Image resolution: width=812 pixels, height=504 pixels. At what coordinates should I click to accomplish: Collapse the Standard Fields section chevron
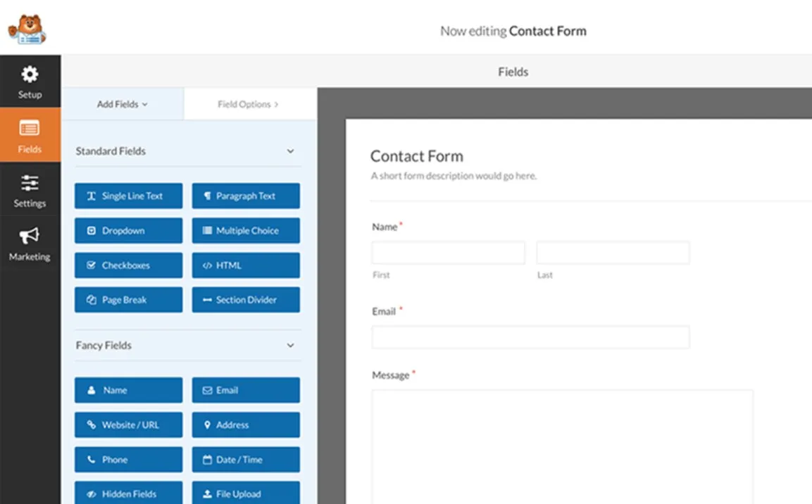tap(291, 151)
